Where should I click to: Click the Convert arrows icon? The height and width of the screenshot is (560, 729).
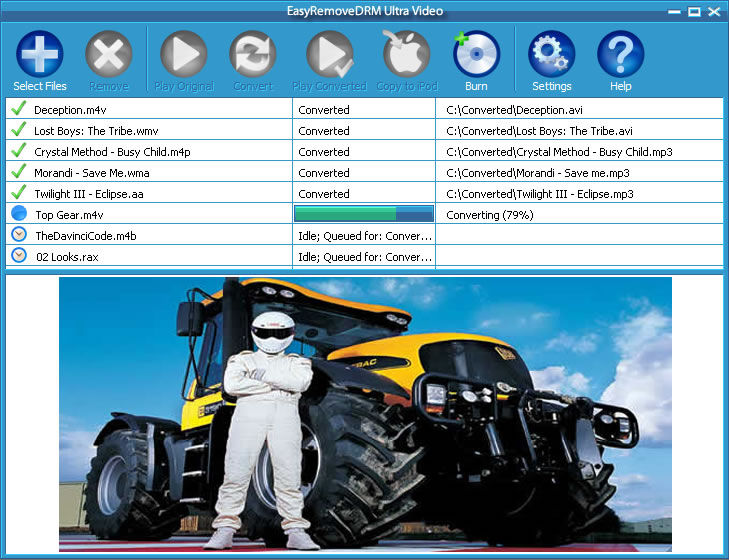pos(252,54)
